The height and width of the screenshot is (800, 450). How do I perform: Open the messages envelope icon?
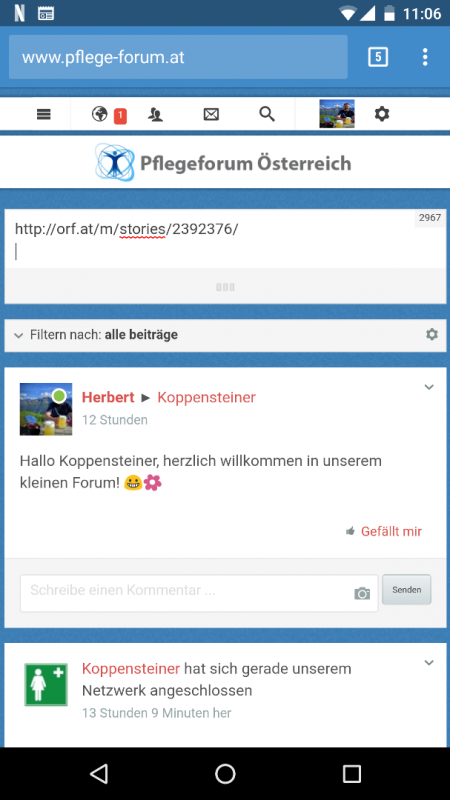coord(211,115)
